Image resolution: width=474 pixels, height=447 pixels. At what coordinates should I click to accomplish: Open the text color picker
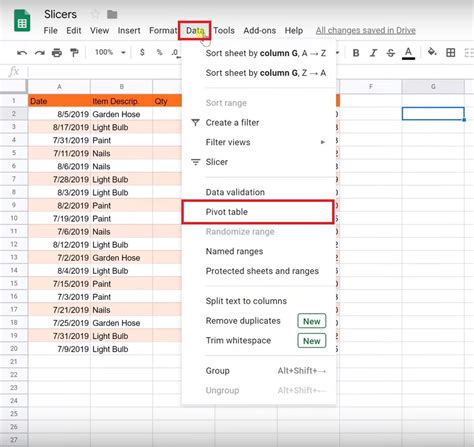coord(408,53)
